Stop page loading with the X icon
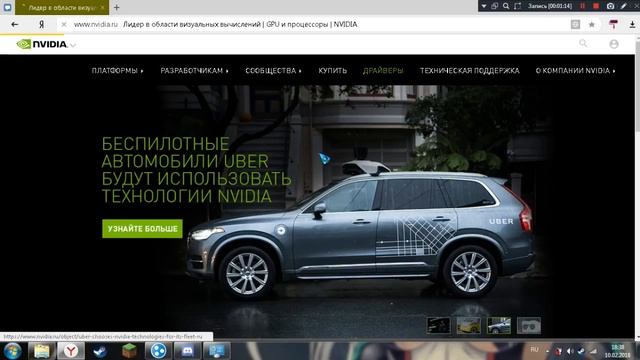This screenshot has height=360, width=640. (x=64, y=24)
